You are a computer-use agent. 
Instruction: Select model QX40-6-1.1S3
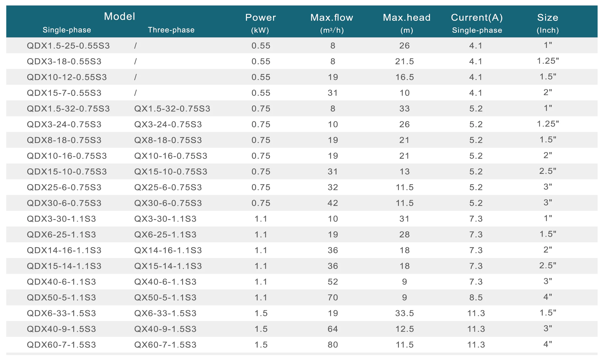[165, 282]
